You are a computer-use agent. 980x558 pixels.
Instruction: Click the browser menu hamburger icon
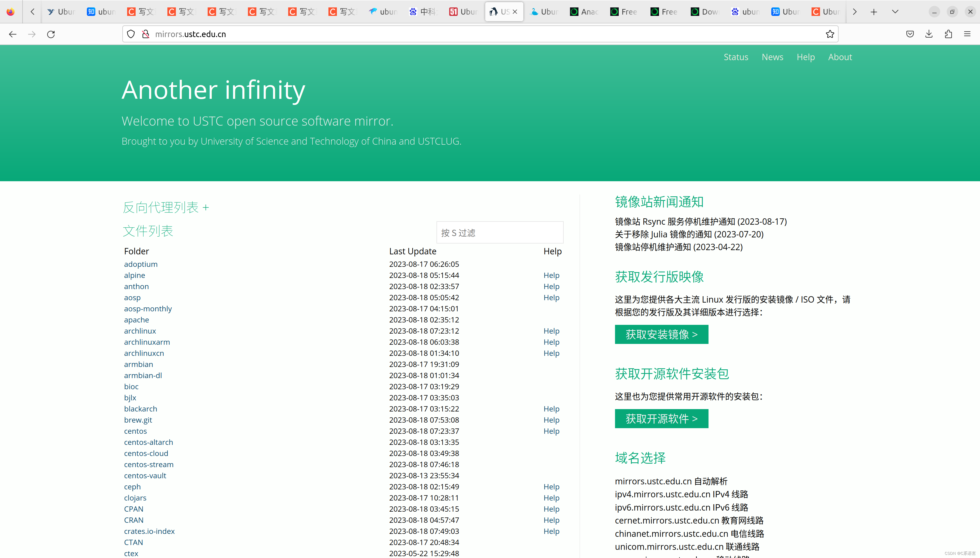point(967,34)
